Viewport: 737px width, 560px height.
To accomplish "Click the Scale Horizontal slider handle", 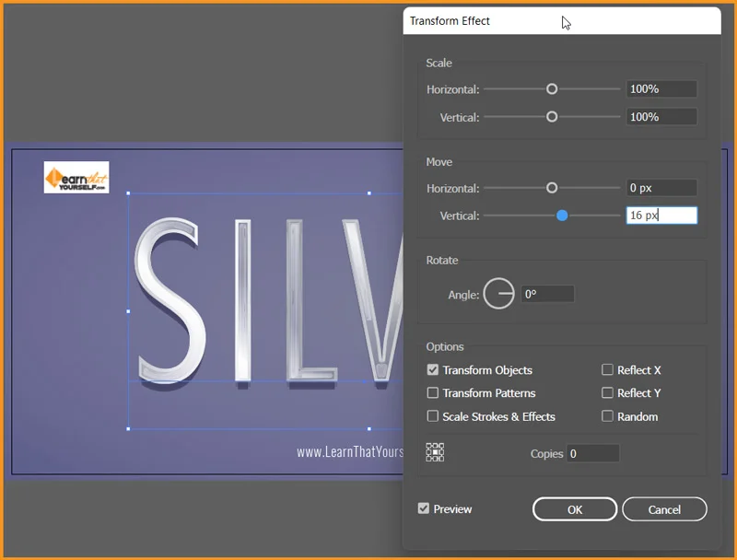I will [x=552, y=89].
